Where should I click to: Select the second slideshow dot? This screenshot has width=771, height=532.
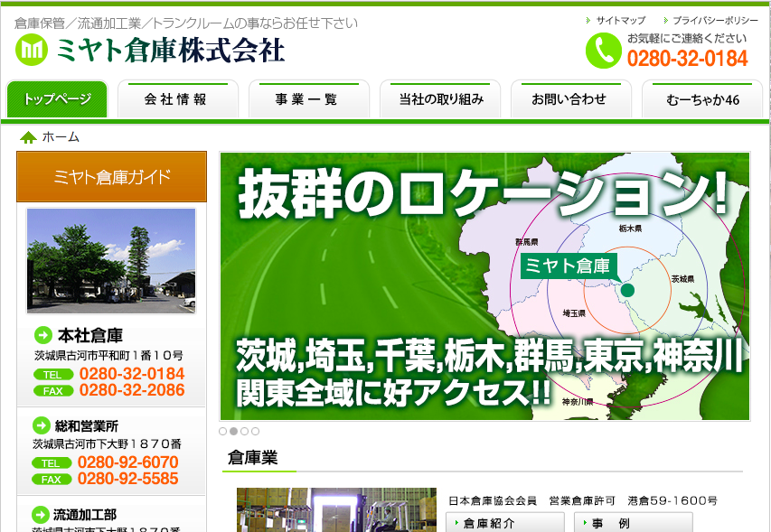pyautogui.click(x=233, y=432)
